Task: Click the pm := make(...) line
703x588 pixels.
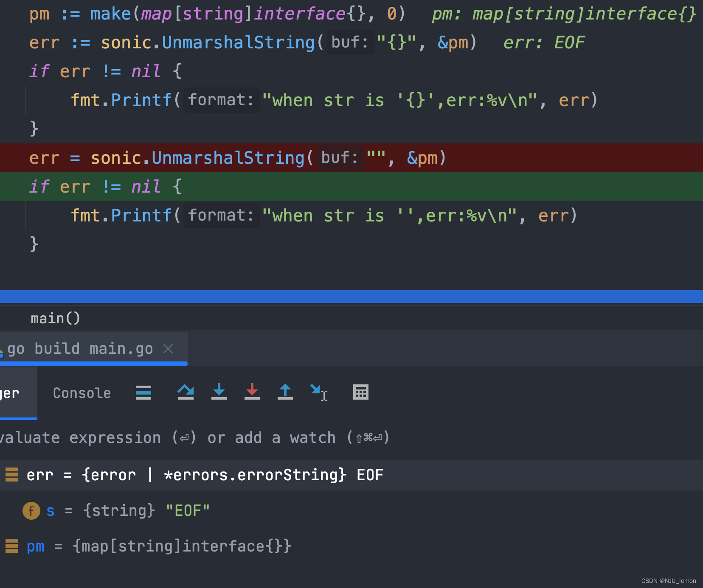Action: (217, 14)
